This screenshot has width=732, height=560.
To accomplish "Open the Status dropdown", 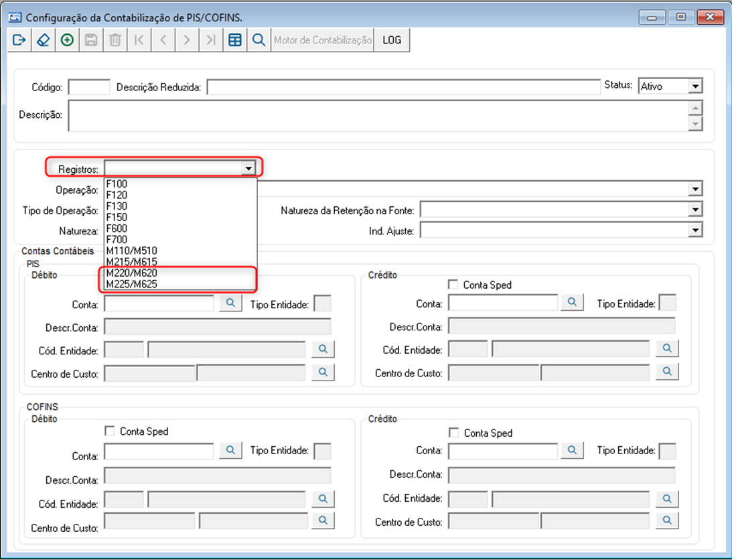I will (695, 86).
